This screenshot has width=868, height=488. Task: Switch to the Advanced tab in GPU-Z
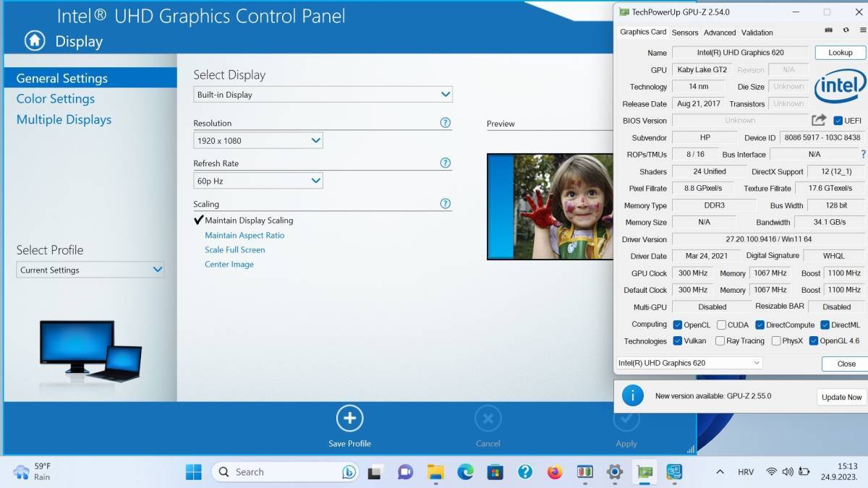[720, 33]
